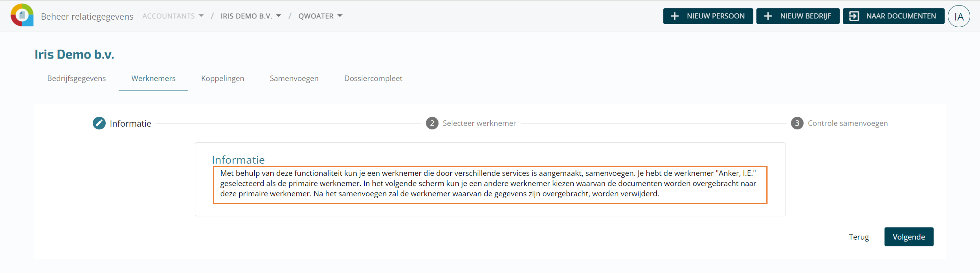Click the exit-arrow icon on Naar documenten

tap(854, 16)
